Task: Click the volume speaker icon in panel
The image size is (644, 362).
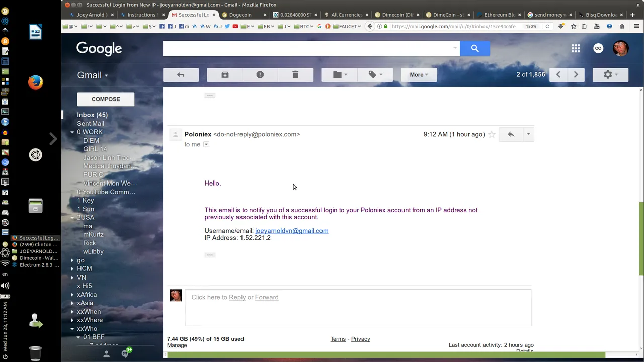Action: pos(5,286)
